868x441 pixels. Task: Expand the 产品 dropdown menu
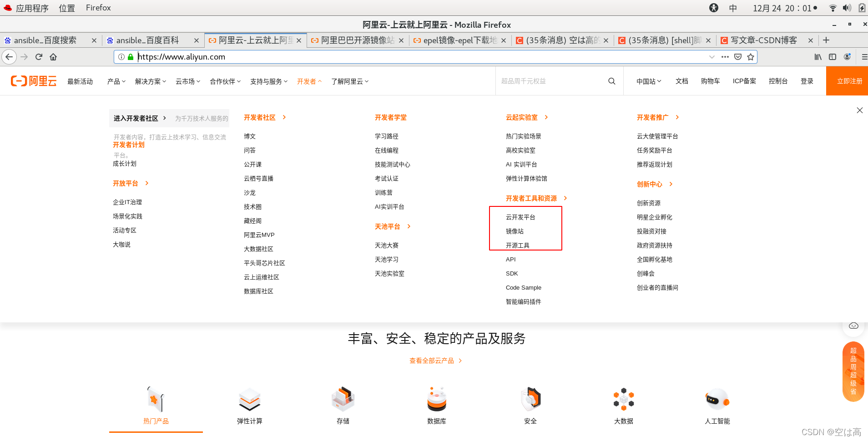[x=116, y=81]
